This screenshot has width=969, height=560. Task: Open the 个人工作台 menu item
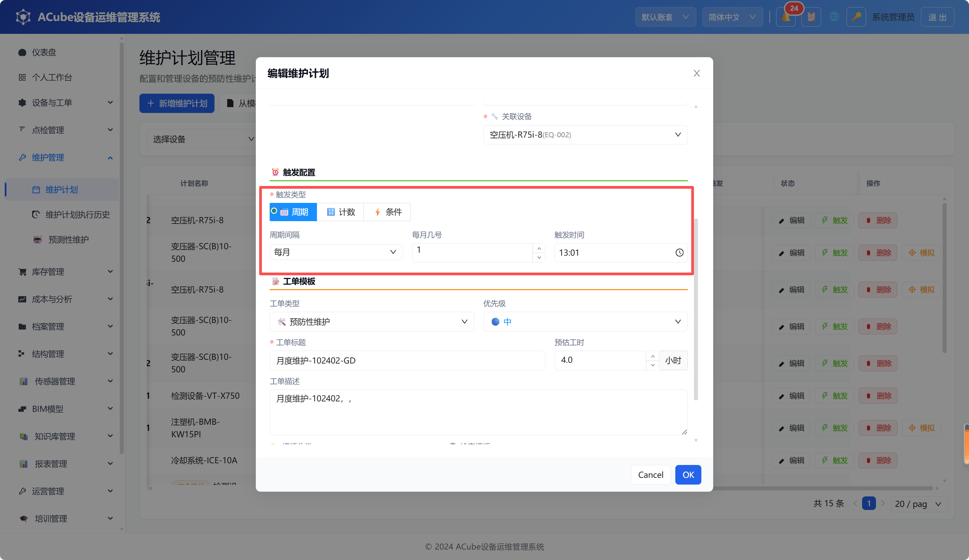point(62,77)
